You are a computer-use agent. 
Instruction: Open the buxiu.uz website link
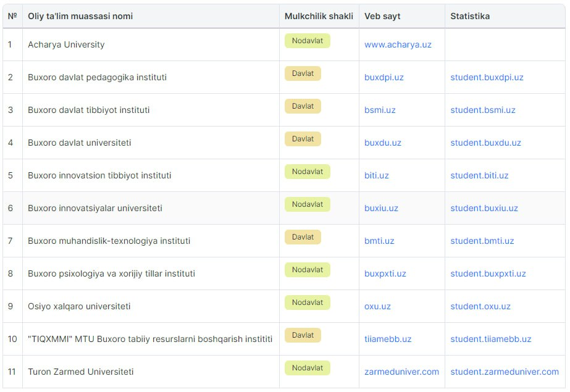381,208
